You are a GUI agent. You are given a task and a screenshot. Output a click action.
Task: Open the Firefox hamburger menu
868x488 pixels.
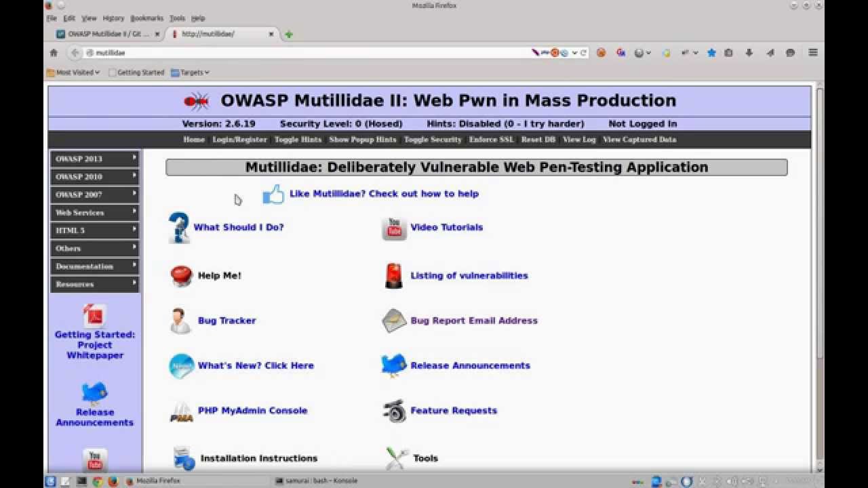813,53
